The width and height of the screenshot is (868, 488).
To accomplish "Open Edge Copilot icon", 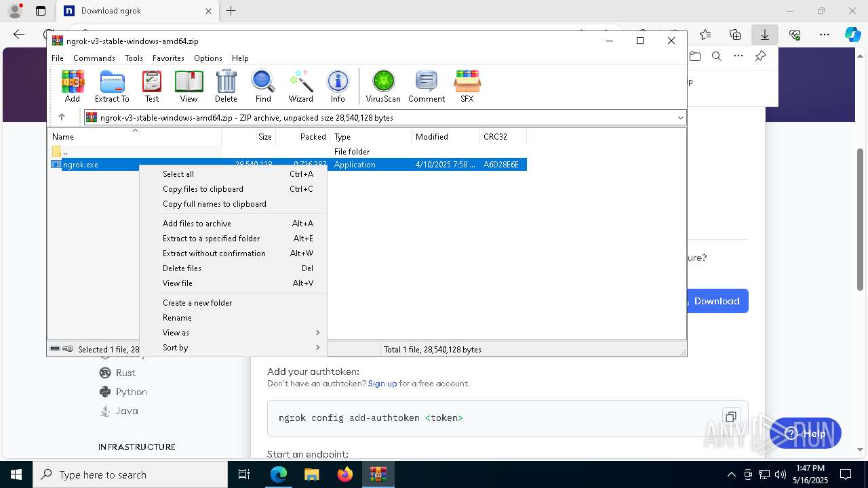I will pyautogui.click(x=852, y=35).
